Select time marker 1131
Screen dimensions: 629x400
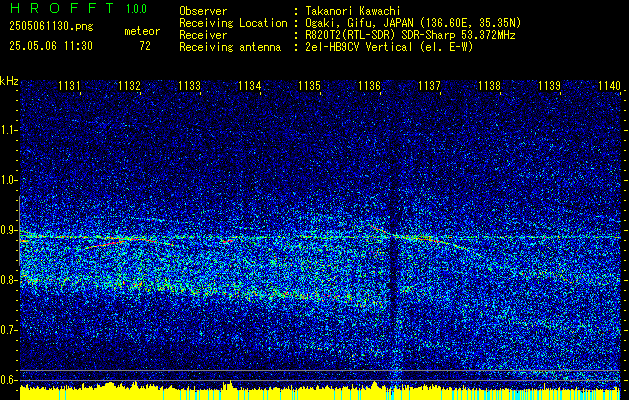click(69, 85)
